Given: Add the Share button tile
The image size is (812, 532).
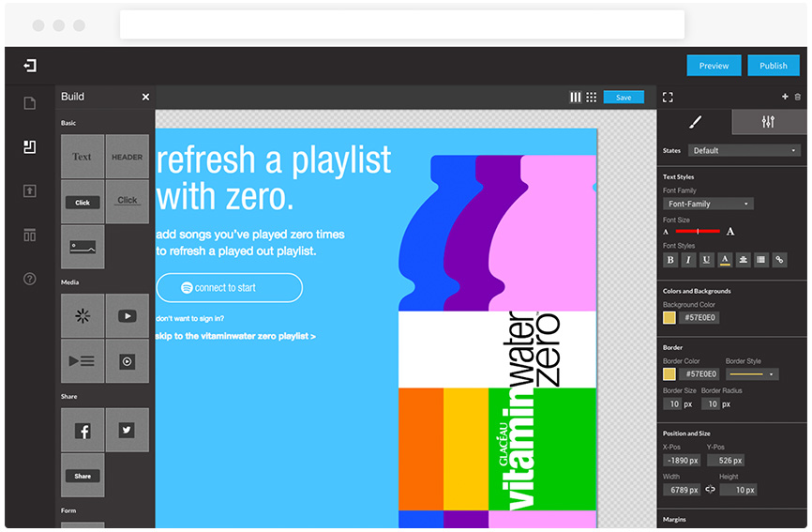Looking at the screenshot, I should pyautogui.click(x=83, y=476).
